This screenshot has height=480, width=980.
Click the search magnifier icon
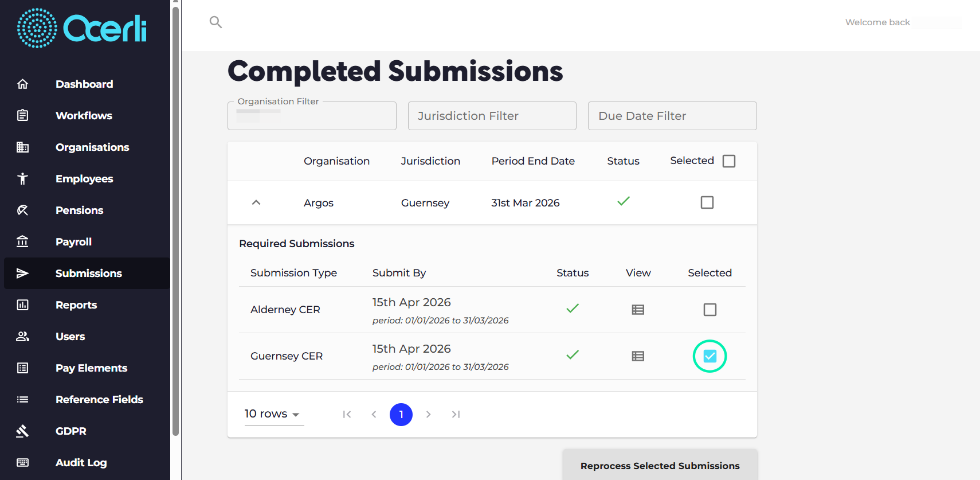tap(215, 22)
